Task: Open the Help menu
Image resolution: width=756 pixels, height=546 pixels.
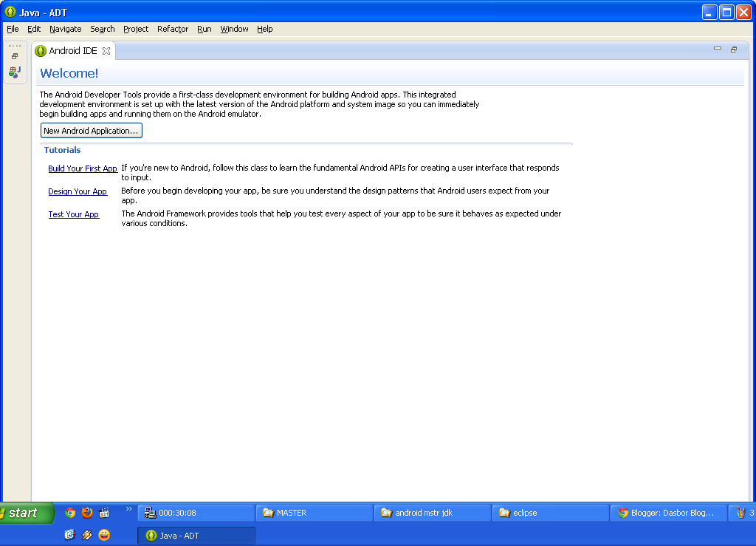Action: click(x=265, y=29)
